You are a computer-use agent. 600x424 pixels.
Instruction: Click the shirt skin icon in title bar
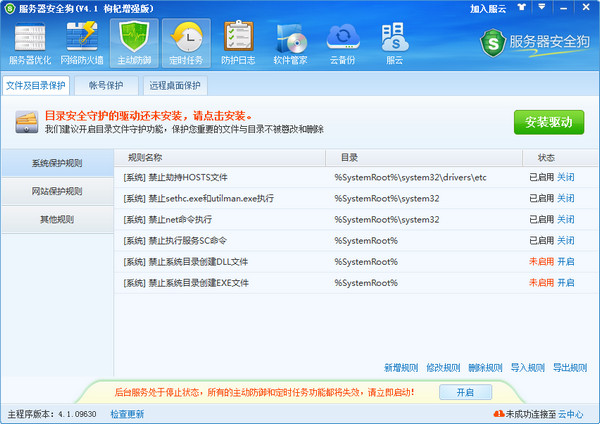coord(522,7)
